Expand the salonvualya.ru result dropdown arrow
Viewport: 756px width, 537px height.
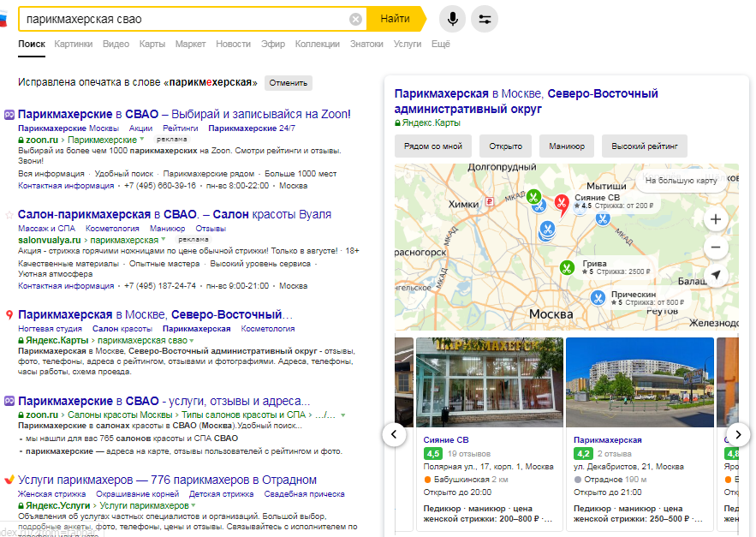point(163,241)
